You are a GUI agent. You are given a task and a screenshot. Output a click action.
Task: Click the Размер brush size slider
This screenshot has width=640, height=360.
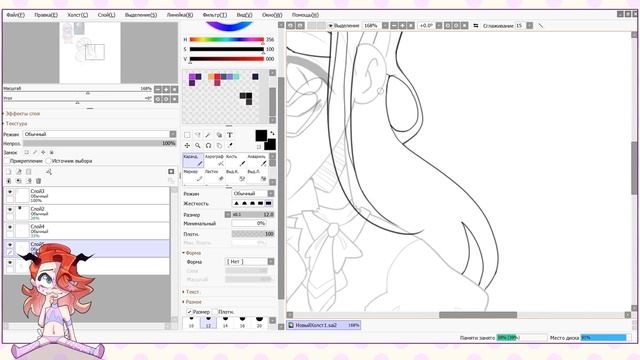(x=253, y=214)
